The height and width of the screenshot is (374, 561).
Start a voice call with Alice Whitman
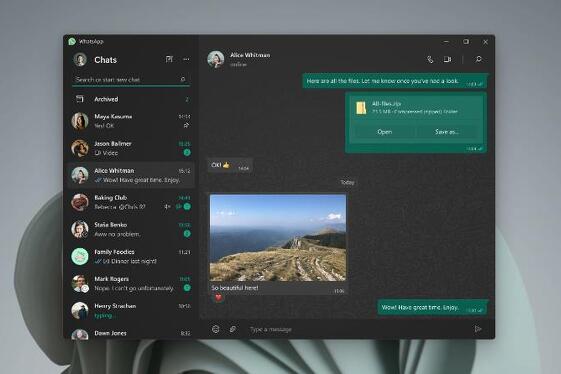[430, 59]
